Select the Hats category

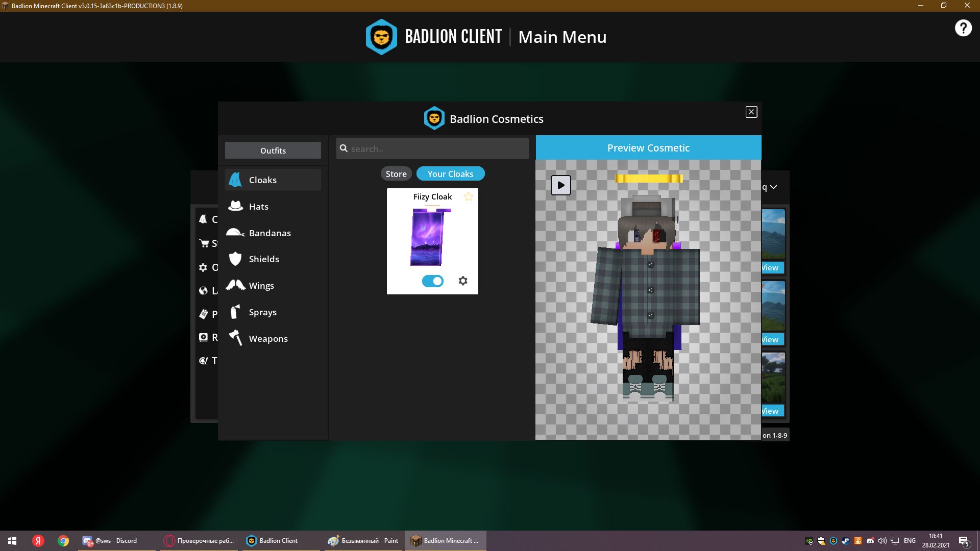tap(273, 207)
